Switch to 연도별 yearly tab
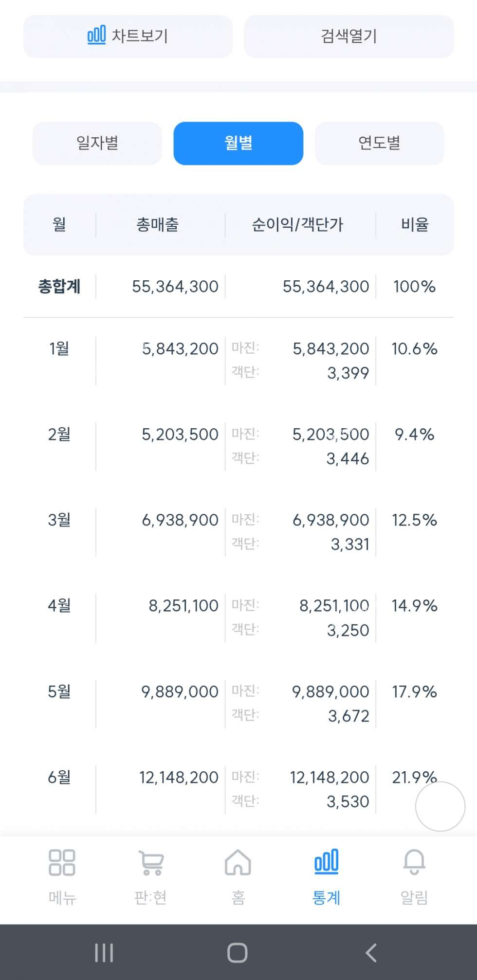The image size is (477, 980). pyautogui.click(x=379, y=143)
